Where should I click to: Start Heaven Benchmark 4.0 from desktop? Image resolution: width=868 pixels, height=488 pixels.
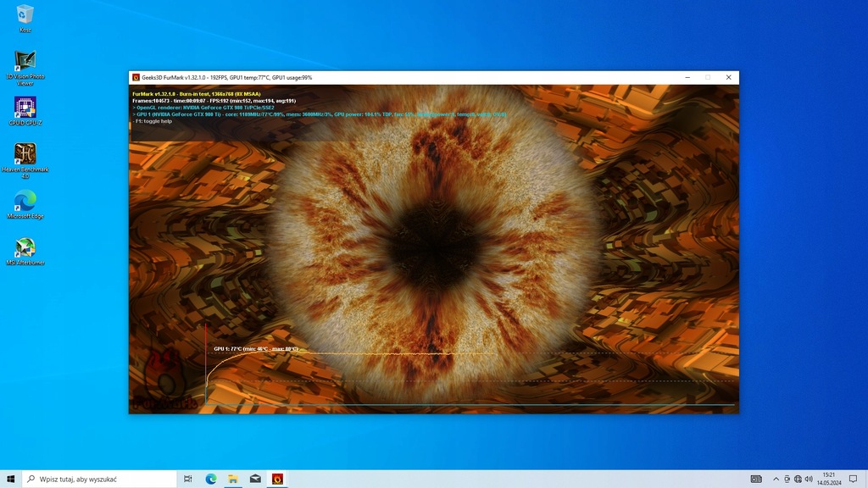click(25, 155)
